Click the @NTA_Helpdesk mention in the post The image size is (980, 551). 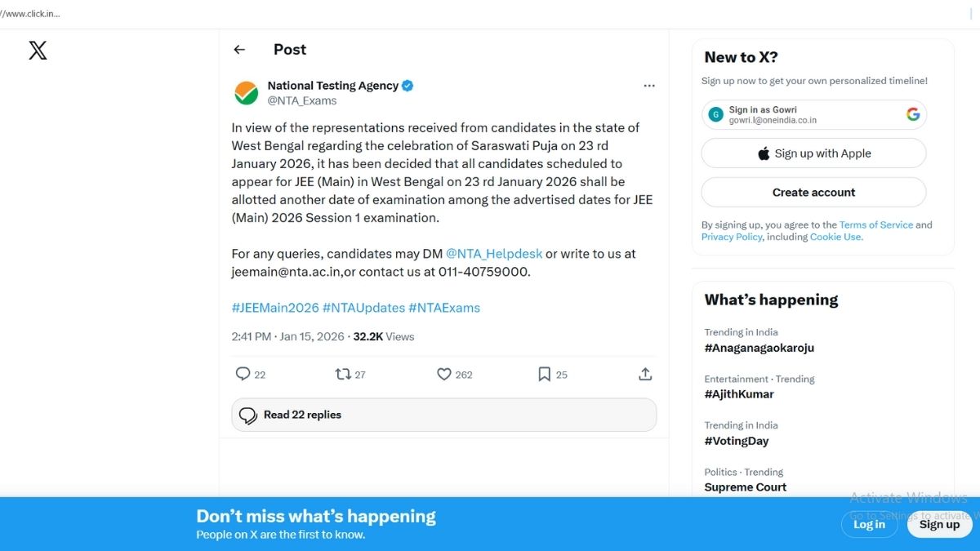coord(494,253)
